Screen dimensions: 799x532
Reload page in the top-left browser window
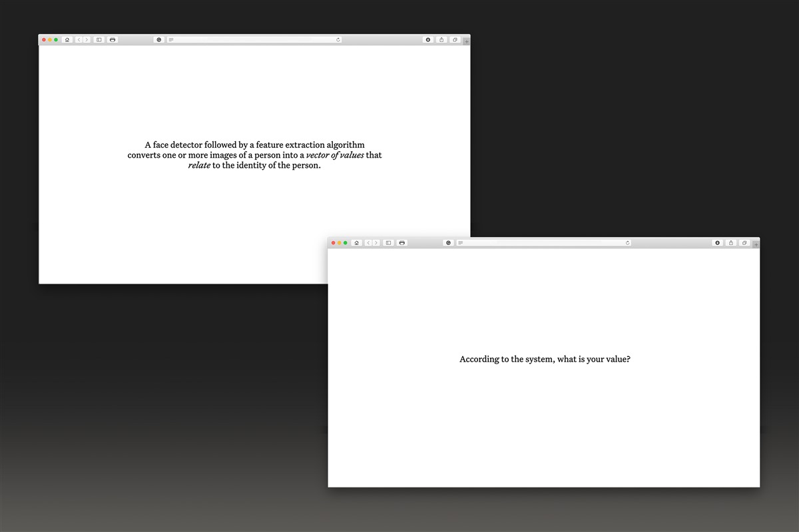338,40
